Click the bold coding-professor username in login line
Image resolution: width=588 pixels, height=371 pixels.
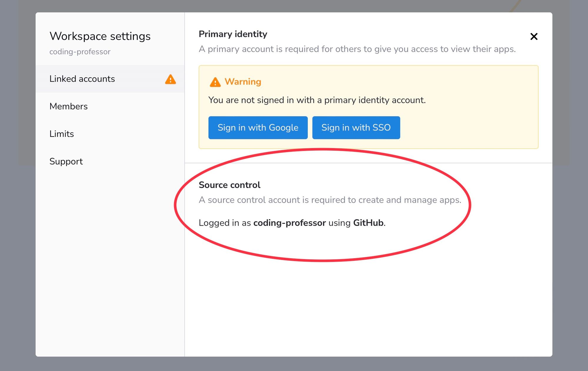point(289,223)
